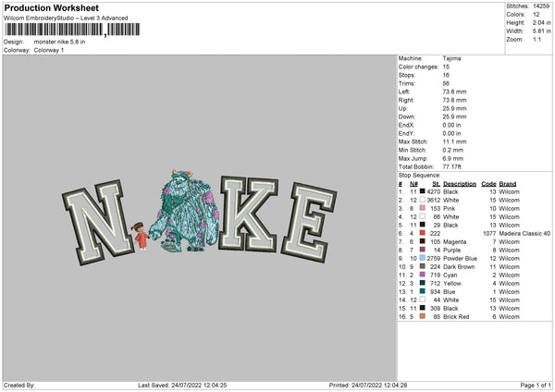Select the 'Brick Red' description text
The width and height of the screenshot is (555, 392).
(x=456, y=316)
